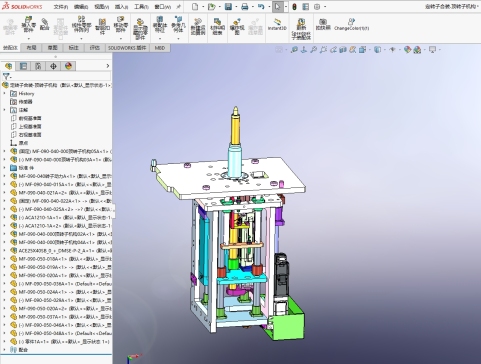The image size is (481, 364).
Task: Open the Edit (编辑) menu
Action: tap(81, 7)
